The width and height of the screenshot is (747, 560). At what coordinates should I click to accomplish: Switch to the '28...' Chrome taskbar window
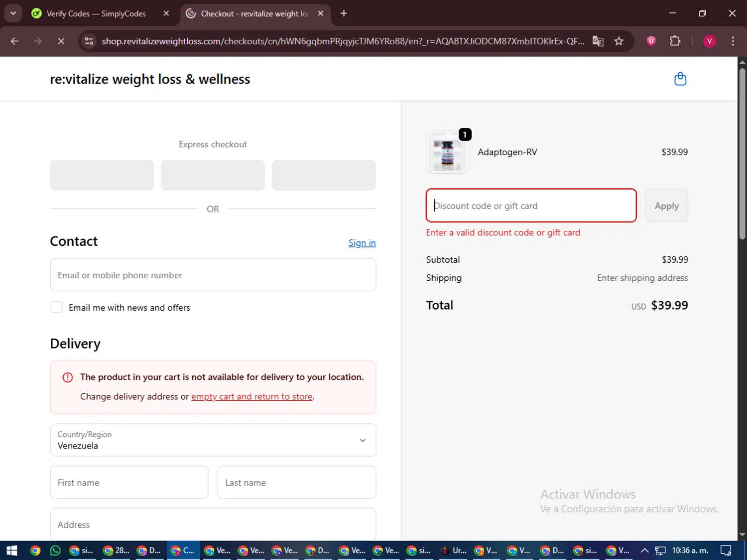point(116,551)
